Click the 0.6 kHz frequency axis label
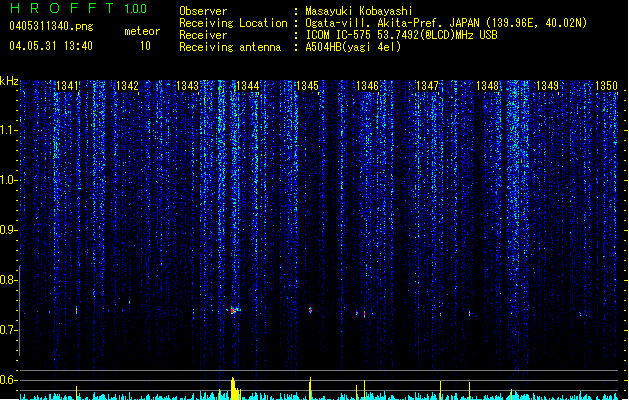The image size is (629, 400). (8, 380)
